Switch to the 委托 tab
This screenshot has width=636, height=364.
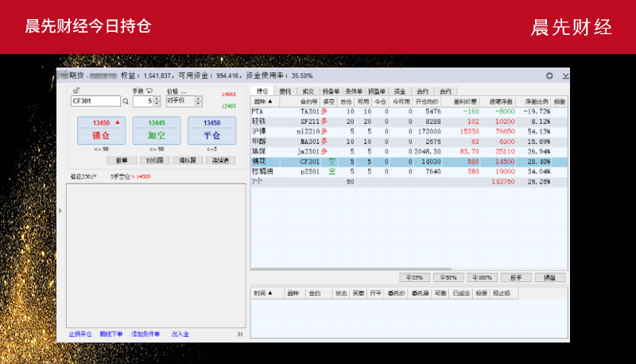pos(284,91)
